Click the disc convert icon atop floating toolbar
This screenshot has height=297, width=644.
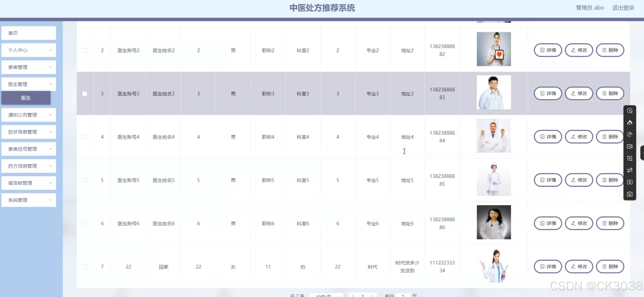629,111
